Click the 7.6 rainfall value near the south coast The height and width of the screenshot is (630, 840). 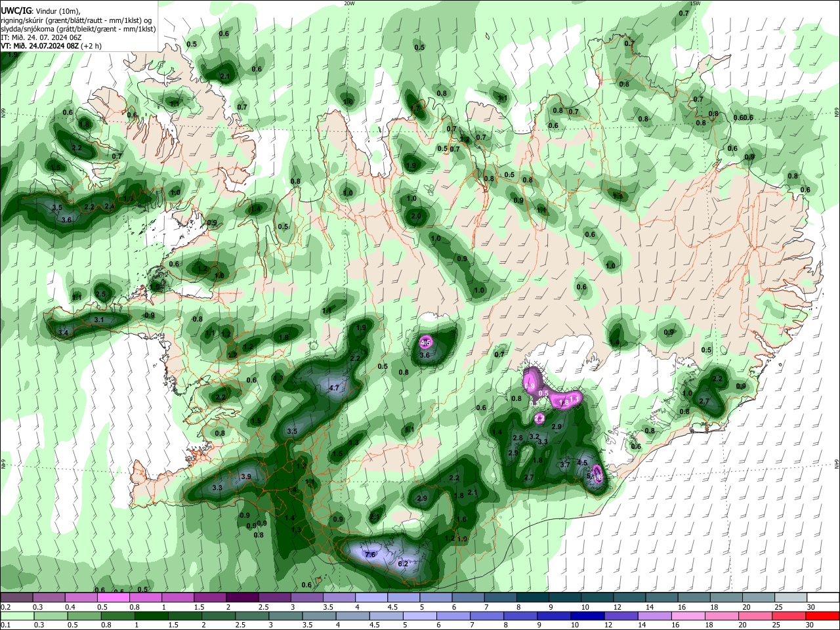point(370,555)
